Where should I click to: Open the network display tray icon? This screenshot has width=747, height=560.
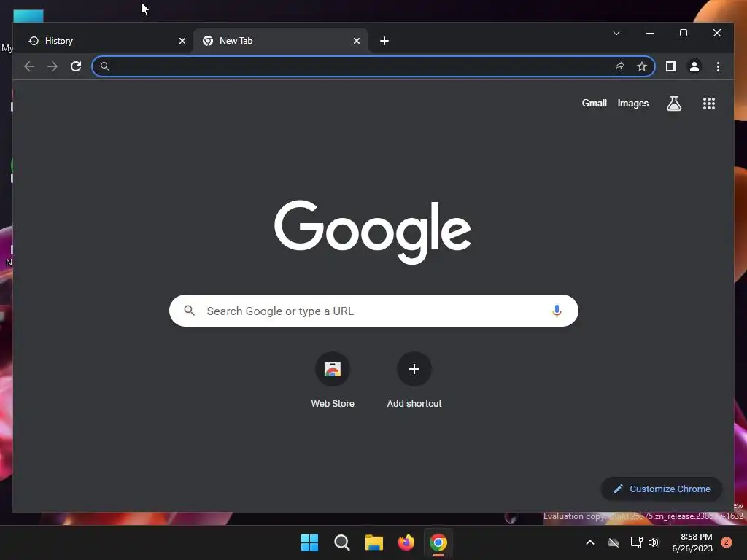tap(636, 542)
